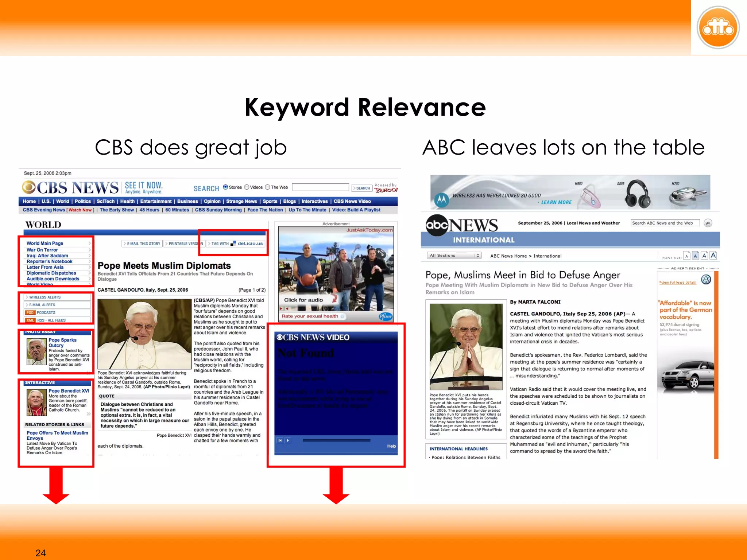Click Face The Nation link
The height and width of the screenshot is (560, 747).
point(265,210)
